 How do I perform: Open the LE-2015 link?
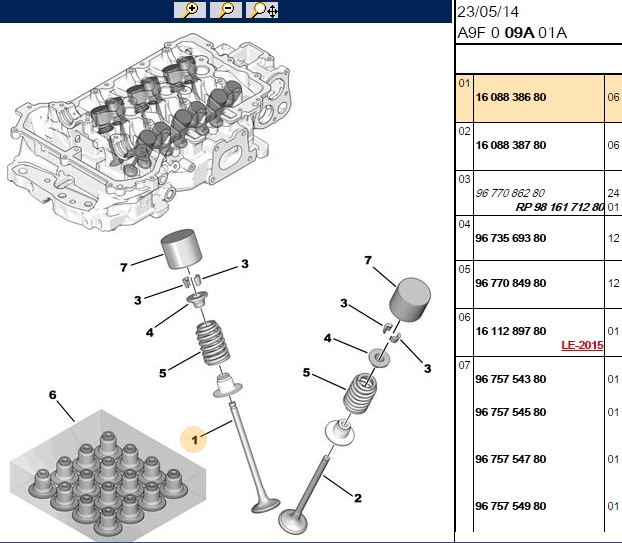coord(582,345)
